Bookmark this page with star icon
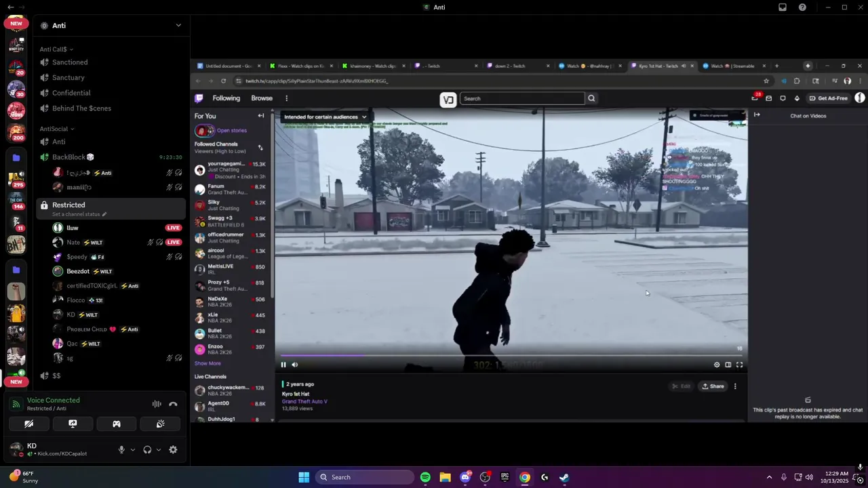868x488 pixels. [x=766, y=81]
